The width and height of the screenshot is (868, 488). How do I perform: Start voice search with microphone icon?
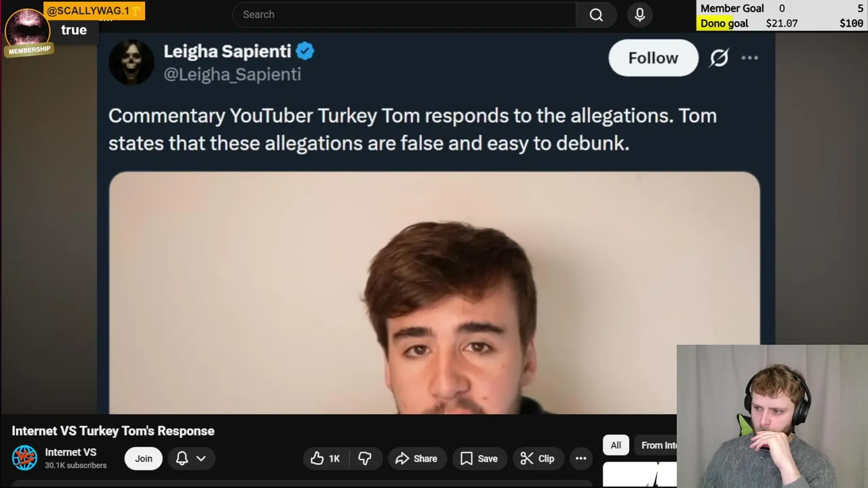(x=639, y=15)
